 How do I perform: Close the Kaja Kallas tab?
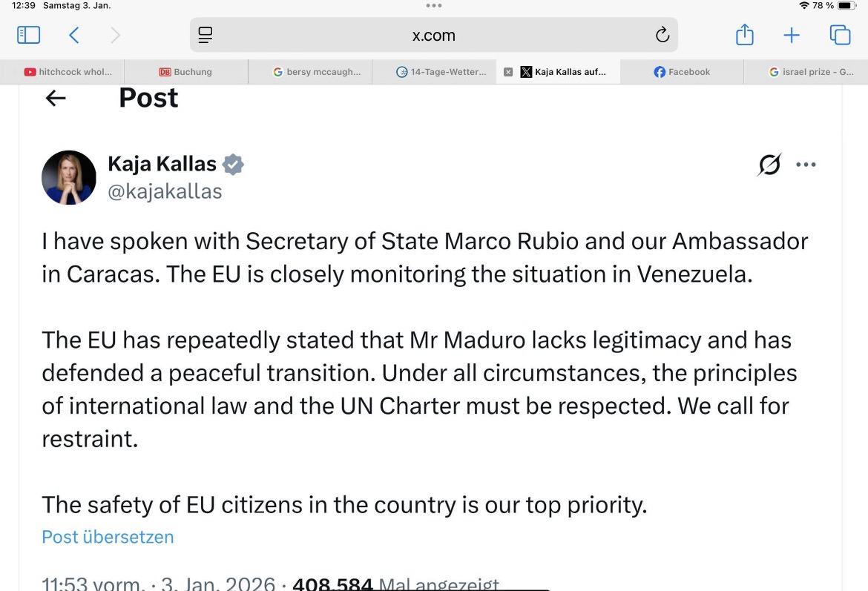[x=508, y=72]
